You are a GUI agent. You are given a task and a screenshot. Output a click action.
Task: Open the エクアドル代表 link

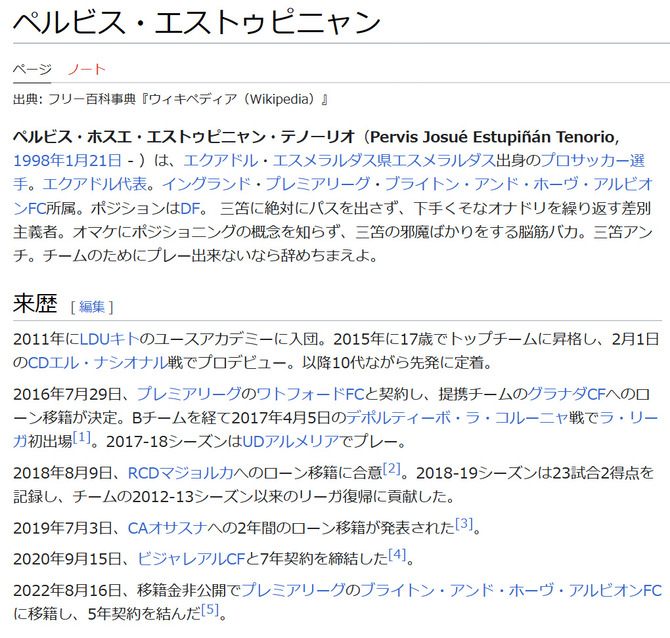pos(95,184)
